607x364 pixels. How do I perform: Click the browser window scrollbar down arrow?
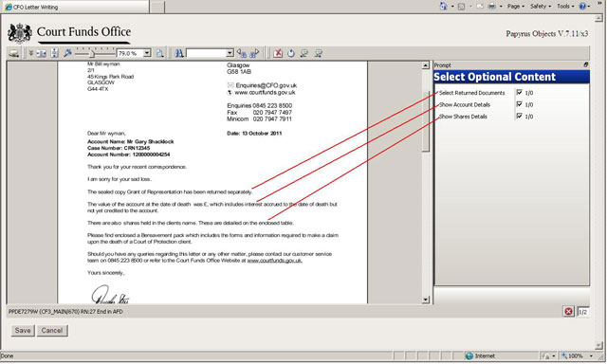coord(599,345)
